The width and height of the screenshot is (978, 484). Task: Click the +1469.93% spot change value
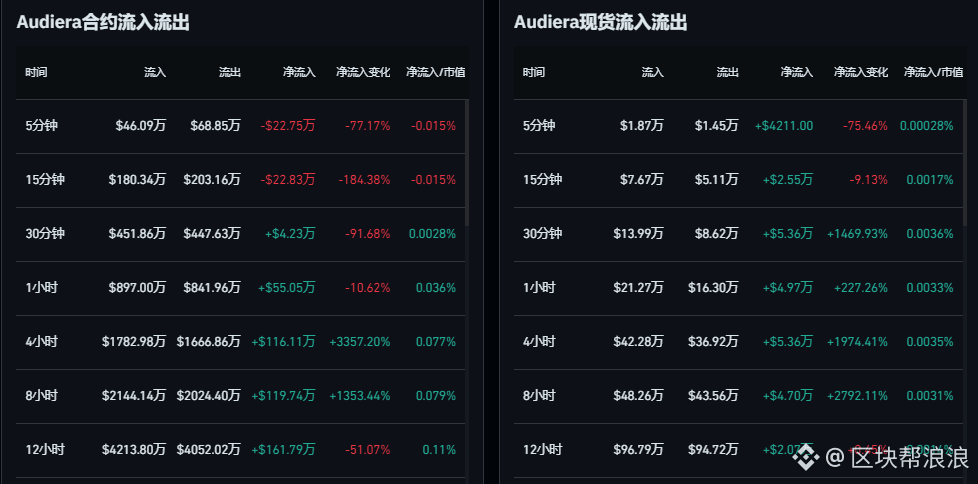click(858, 234)
